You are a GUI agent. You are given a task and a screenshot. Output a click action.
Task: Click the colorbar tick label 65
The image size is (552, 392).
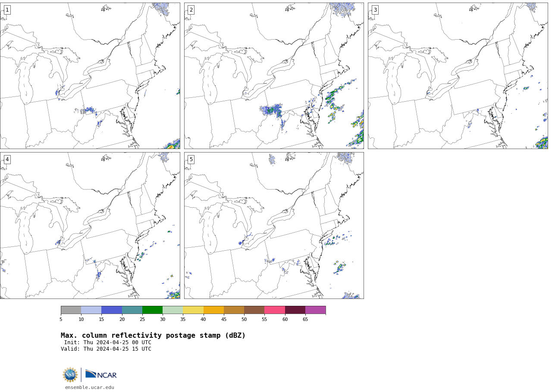[x=305, y=319]
